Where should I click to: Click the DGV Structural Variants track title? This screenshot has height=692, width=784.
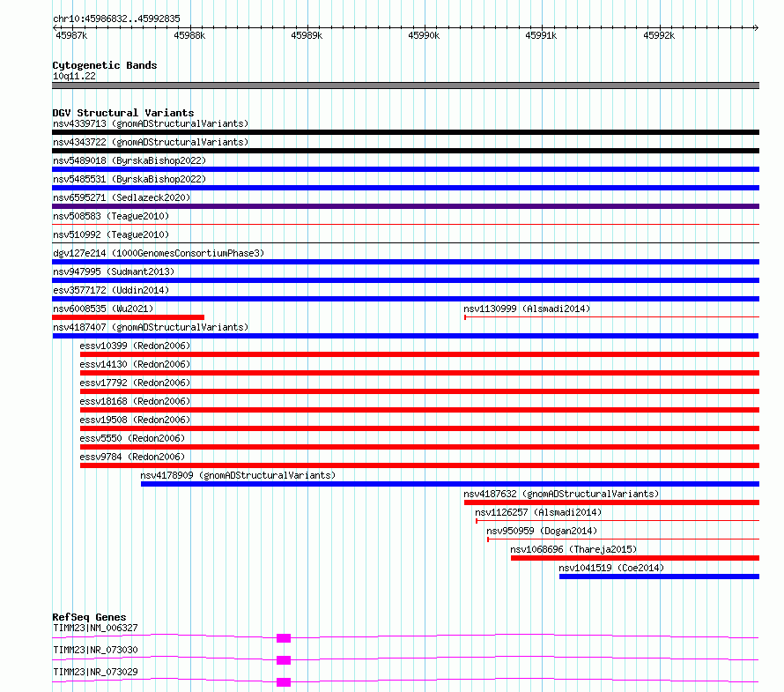[123, 113]
